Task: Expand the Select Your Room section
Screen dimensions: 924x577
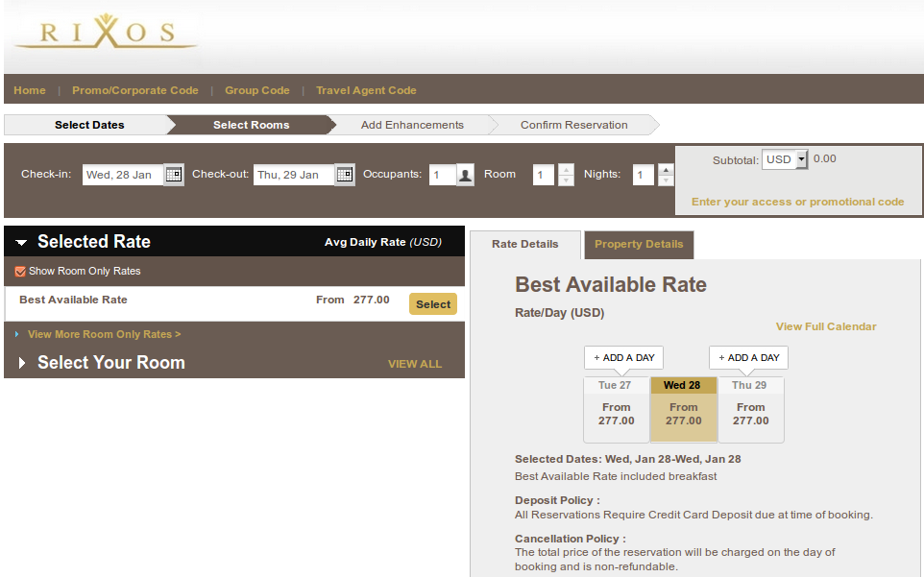Action: [21, 363]
